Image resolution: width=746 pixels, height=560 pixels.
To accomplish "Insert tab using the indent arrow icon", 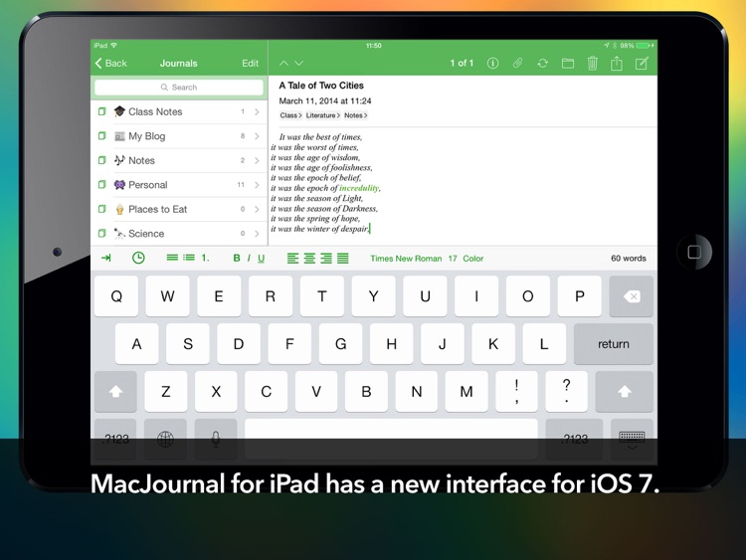I will coord(106,258).
